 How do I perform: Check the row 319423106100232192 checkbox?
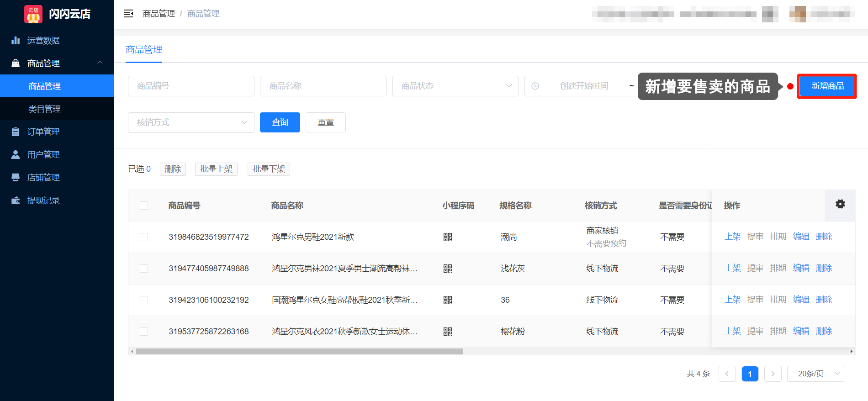tap(144, 300)
